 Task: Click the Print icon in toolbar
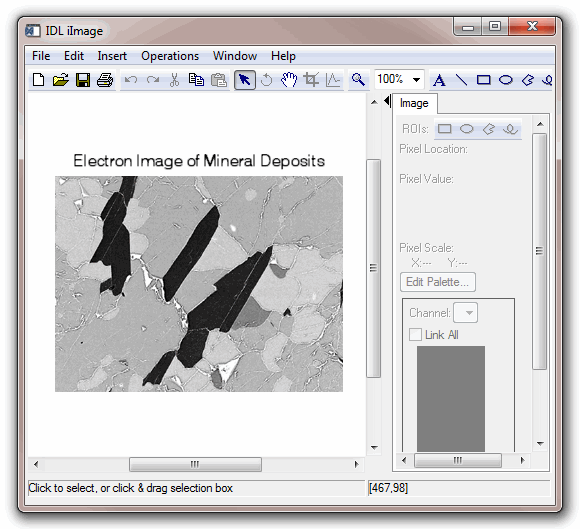(105, 80)
